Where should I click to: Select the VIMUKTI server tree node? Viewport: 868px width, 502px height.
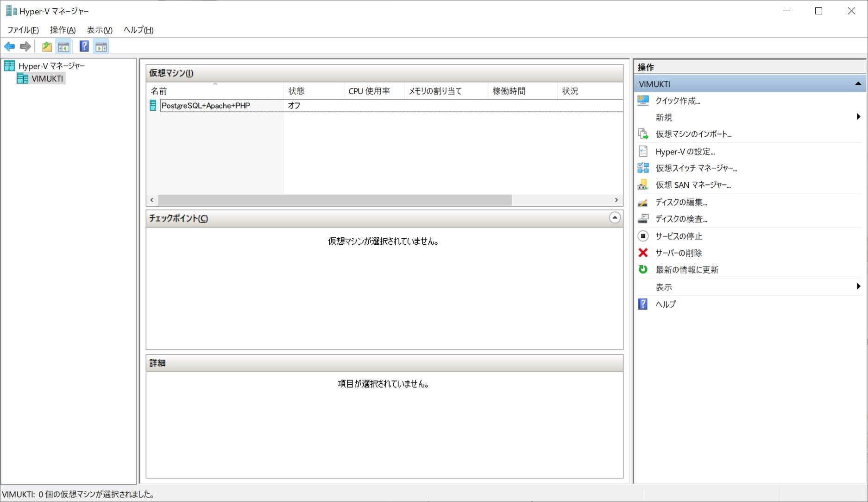coord(47,78)
